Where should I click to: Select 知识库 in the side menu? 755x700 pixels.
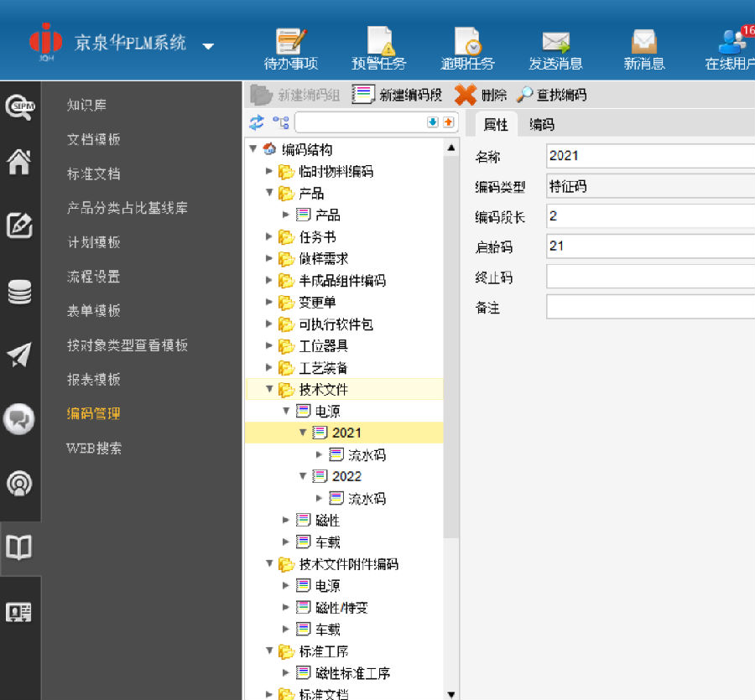86,105
